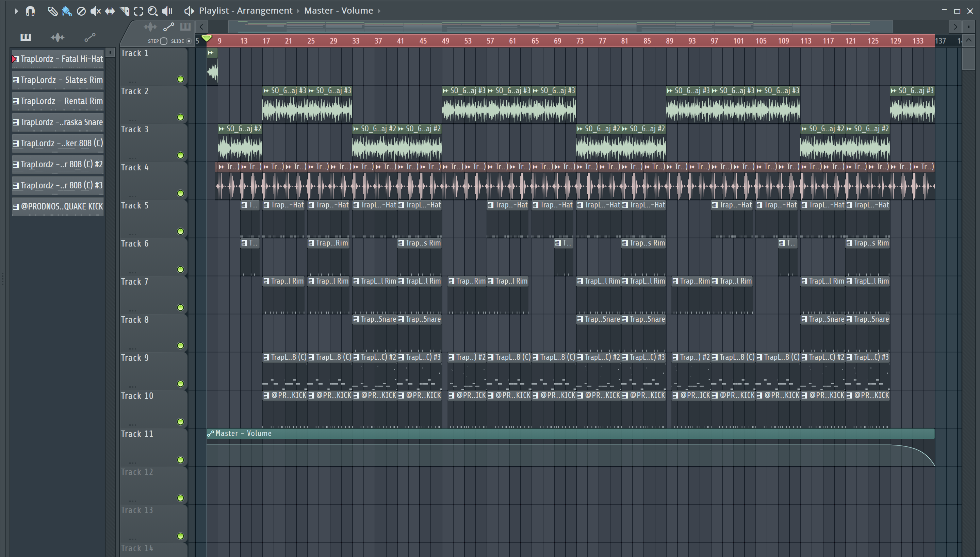Viewport: 980px width, 557px height.
Task: Select the Zoom magnifier tool
Action: (153, 11)
